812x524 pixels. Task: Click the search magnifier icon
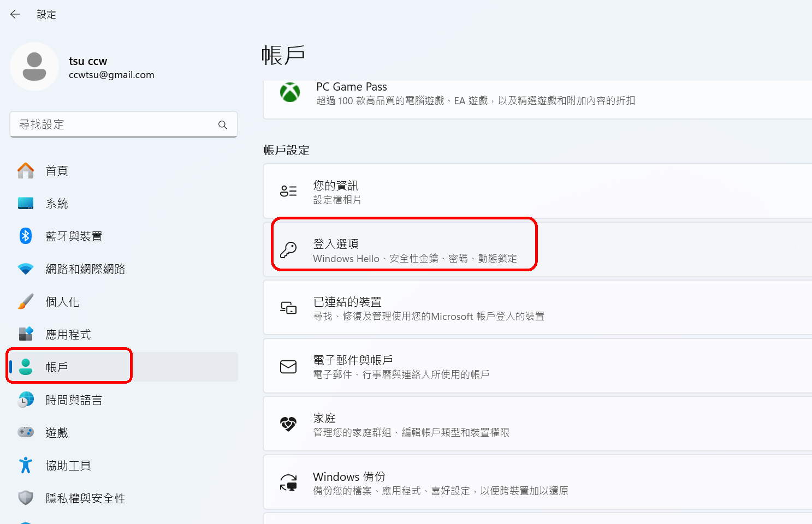[x=222, y=125]
